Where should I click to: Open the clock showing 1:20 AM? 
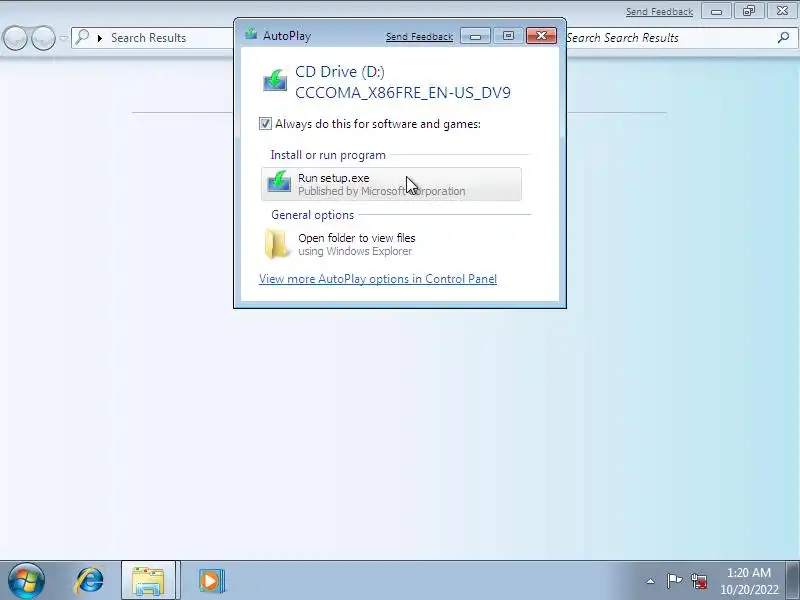tap(749, 581)
